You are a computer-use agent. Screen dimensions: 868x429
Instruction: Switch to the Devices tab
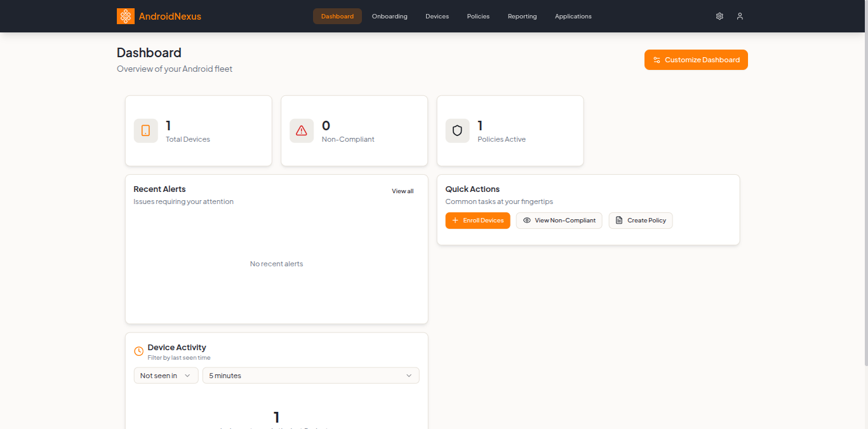pos(437,16)
